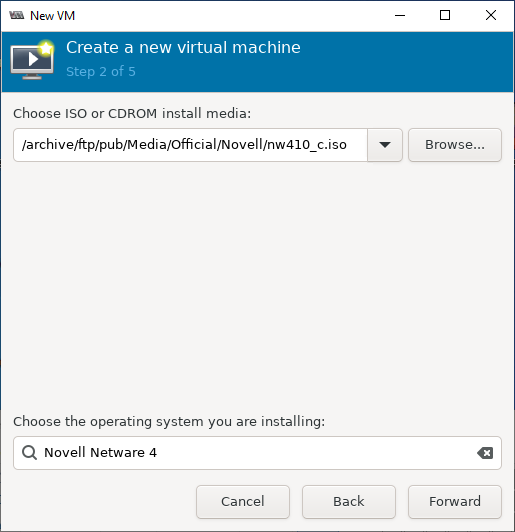Clear the Novell Netware 4 OS entry
This screenshot has width=515, height=532.
[485, 453]
